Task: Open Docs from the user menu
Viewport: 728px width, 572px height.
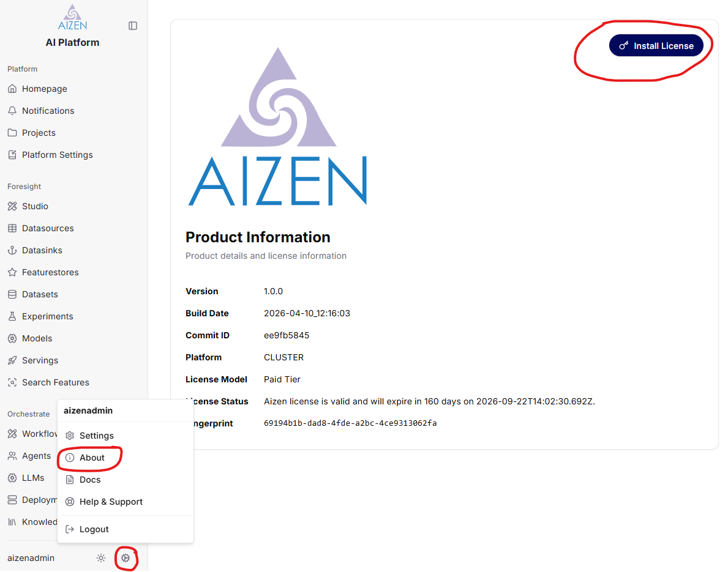Action: [x=89, y=480]
